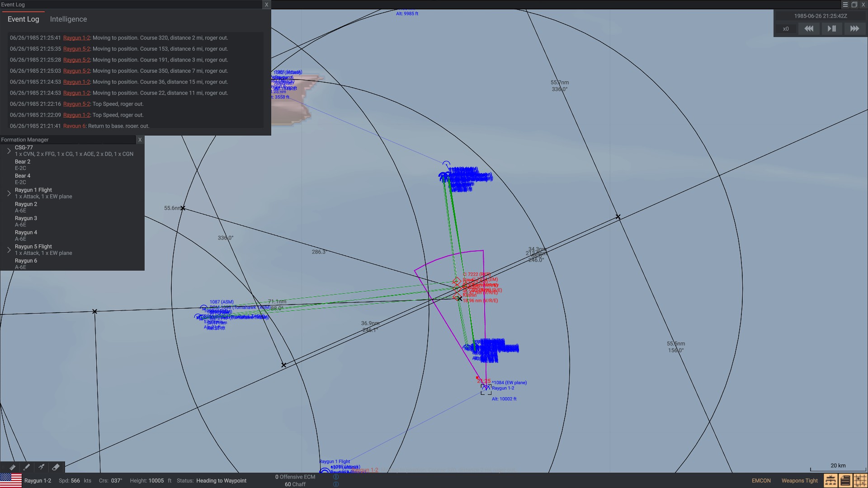Screen dimensions: 868x488
Task: Click Status Heading to Waypoint text
Action: click(212, 481)
